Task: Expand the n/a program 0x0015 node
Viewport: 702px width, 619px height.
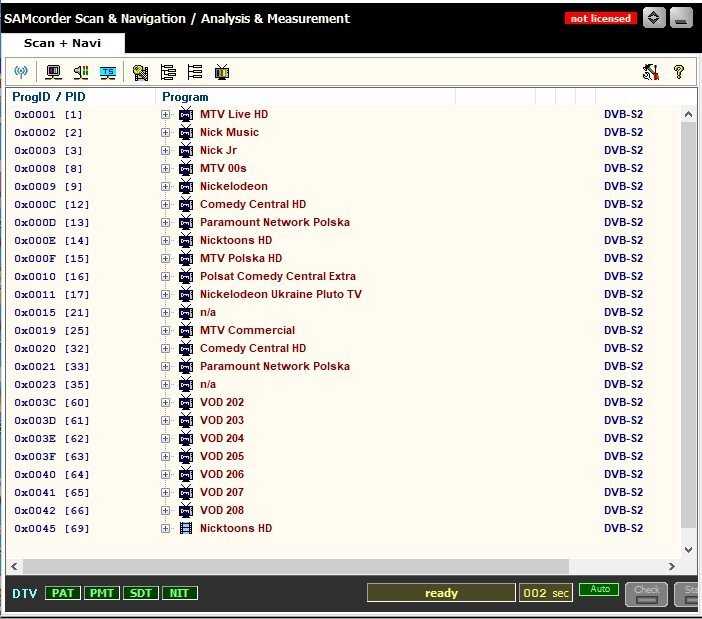Action: tap(166, 312)
